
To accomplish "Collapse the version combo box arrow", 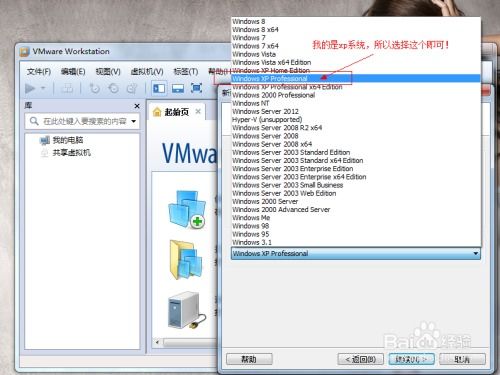I will 476,254.
